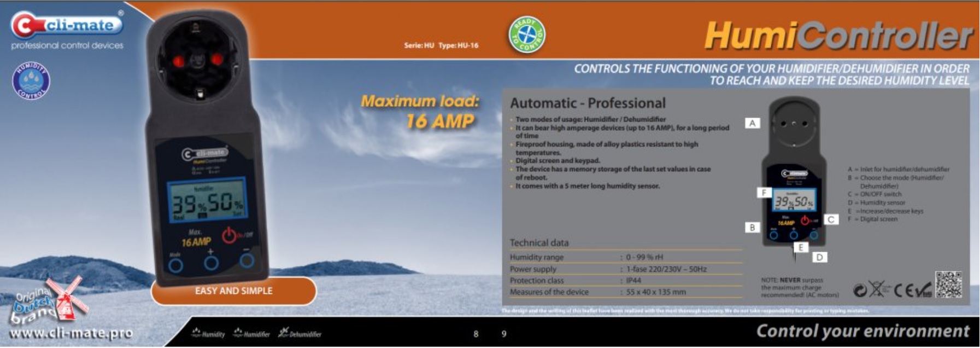Click the 'Two modes of usage' bullet
980x348 pixels.
click(590, 119)
